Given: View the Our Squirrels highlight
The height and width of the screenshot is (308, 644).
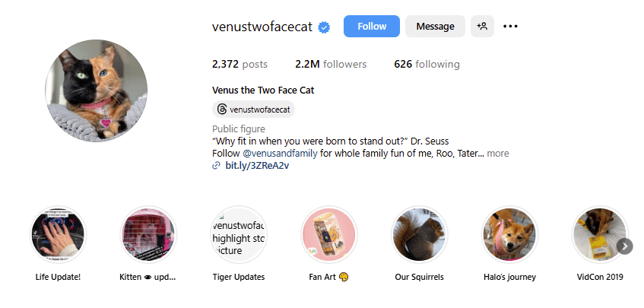Looking at the screenshot, I should pos(420,233).
